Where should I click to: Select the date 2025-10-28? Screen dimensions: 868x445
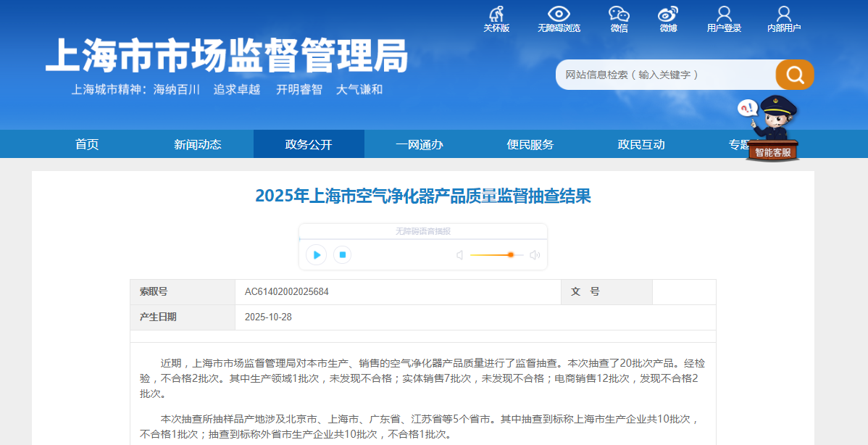pos(268,317)
